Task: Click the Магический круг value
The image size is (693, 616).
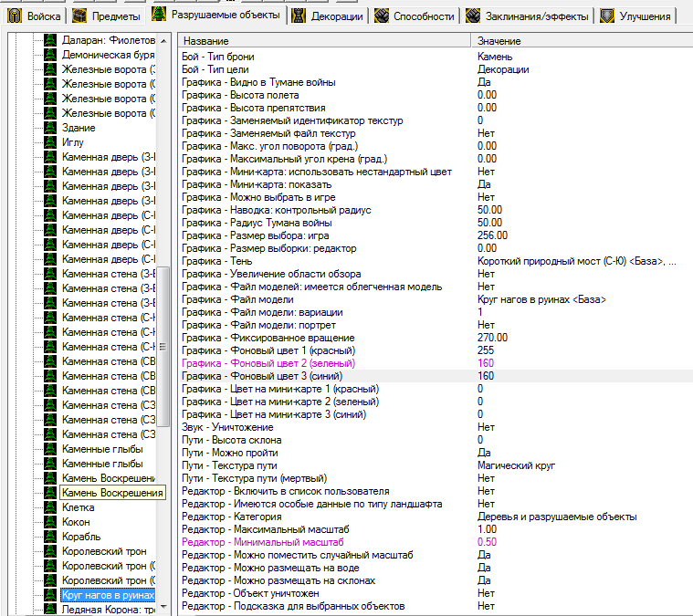Action: 516,465
